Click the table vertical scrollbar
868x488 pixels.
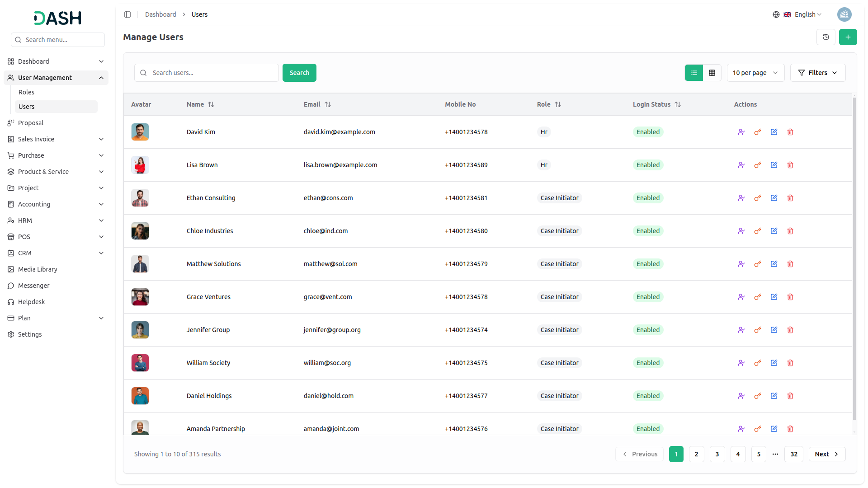point(854,258)
